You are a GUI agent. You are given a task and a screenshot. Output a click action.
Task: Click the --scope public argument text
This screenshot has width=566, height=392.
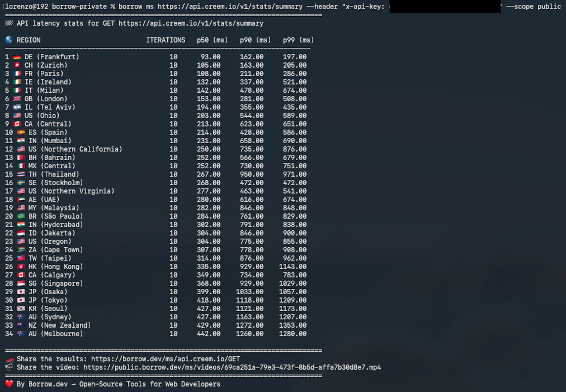tap(533, 7)
